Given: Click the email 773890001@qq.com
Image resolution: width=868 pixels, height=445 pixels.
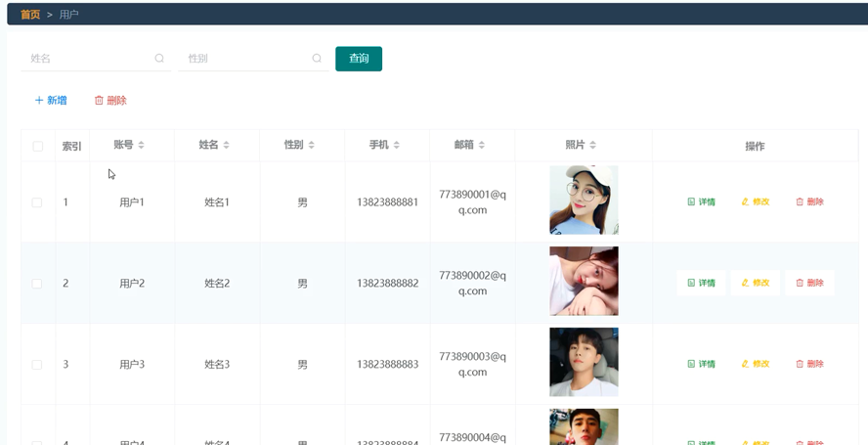Looking at the screenshot, I should pyautogui.click(x=473, y=202).
